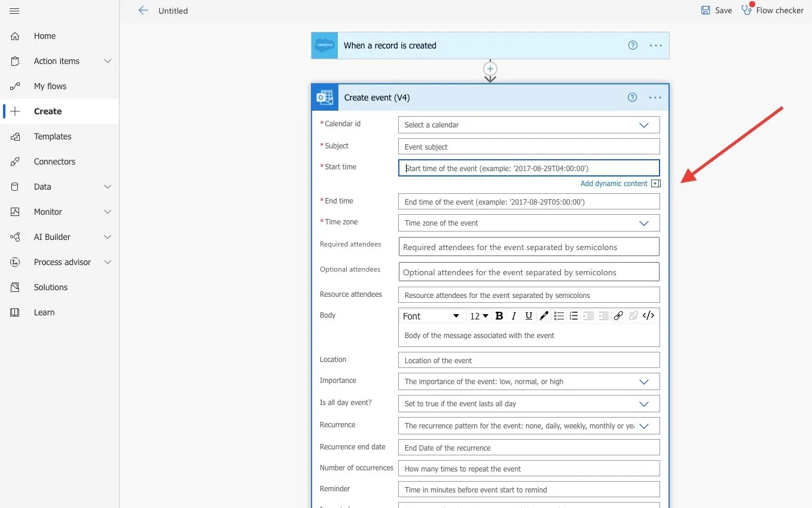The height and width of the screenshot is (508, 812).
Task: Open the font size 12 dropdown
Action: [x=479, y=316]
